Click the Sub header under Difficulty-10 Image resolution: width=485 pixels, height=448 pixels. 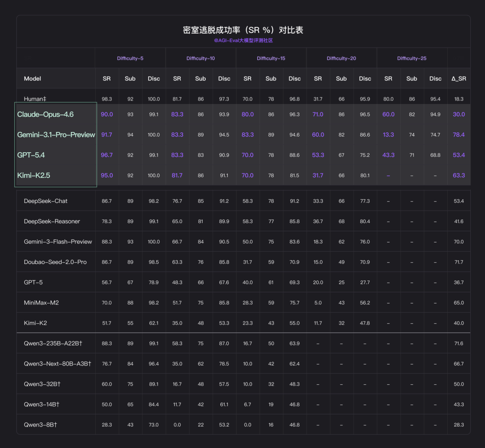coord(200,79)
